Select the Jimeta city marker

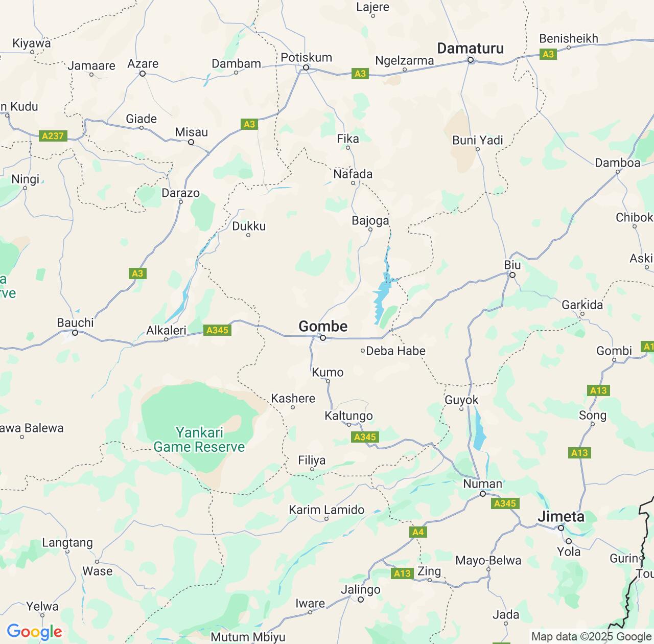[x=561, y=528]
